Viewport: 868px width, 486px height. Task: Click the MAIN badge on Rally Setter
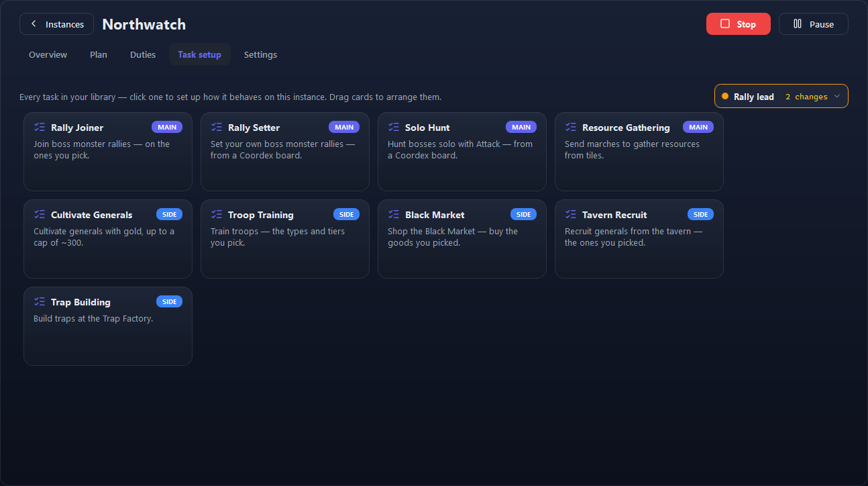344,127
